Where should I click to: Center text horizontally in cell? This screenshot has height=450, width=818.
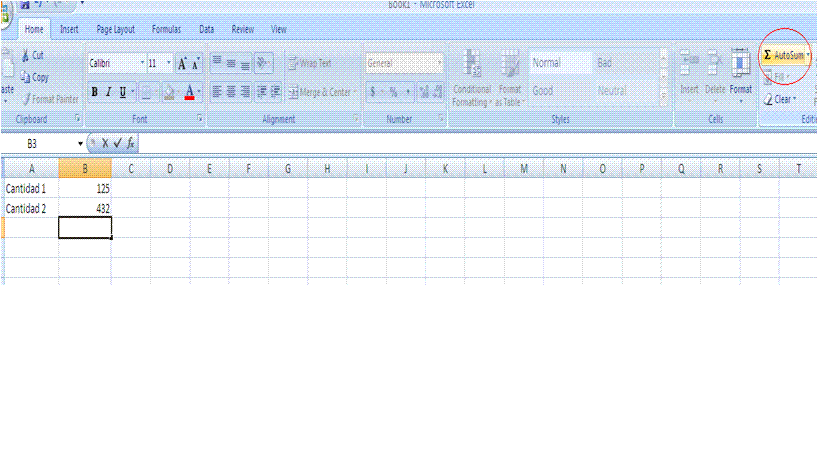pyautogui.click(x=231, y=92)
